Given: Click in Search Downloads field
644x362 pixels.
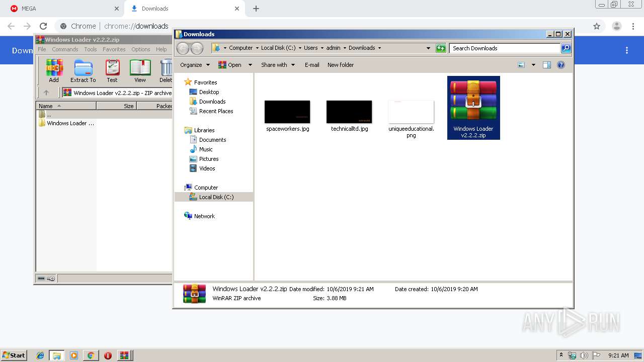Looking at the screenshot, I should click(505, 48).
